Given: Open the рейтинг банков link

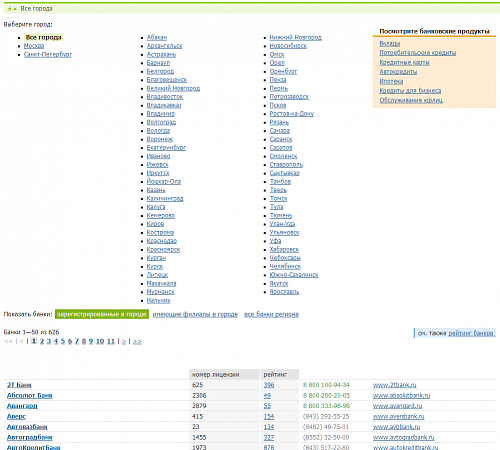Looking at the screenshot, I should click(471, 333).
